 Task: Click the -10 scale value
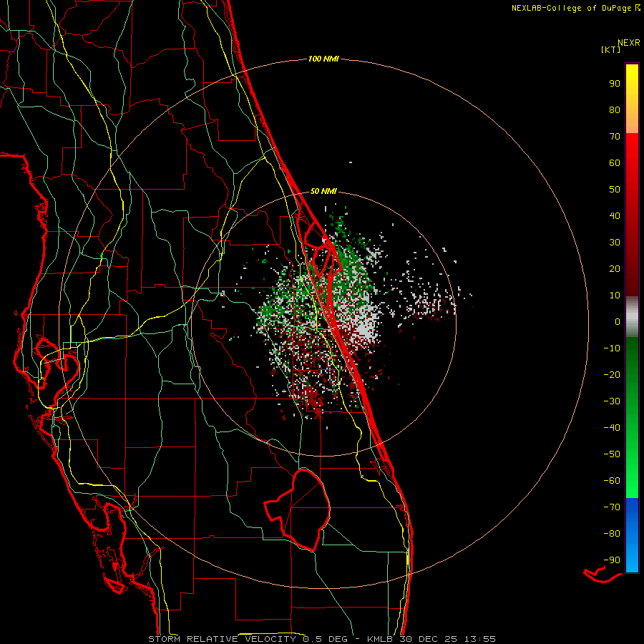[612, 348]
